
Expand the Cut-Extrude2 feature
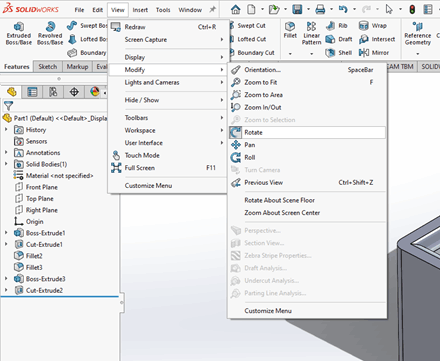tap(6, 290)
